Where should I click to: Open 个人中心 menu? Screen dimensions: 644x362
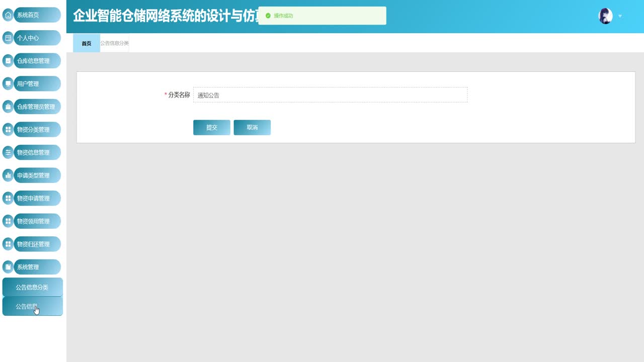click(37, 38)
